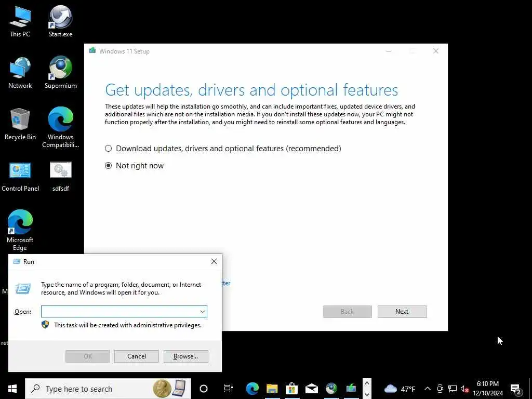Image resolution: width=532 pixels, height=399 pixels.
Task: Click the Cortana circle icon in taskbar
Action: (204, 389)
